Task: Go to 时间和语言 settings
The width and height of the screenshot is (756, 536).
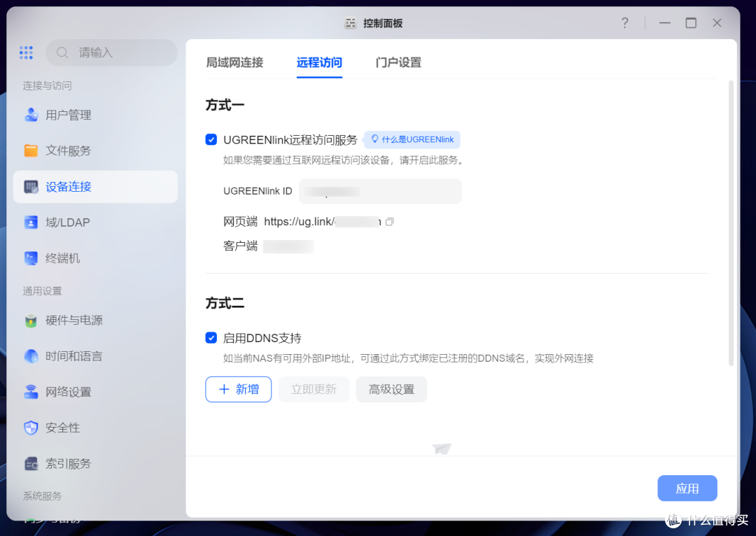Action: click(95, 356)
